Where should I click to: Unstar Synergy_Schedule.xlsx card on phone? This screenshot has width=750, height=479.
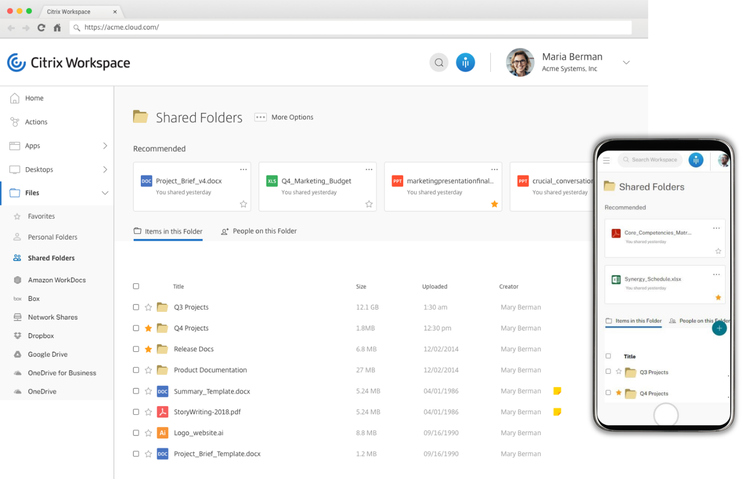(x=718, y=298)
